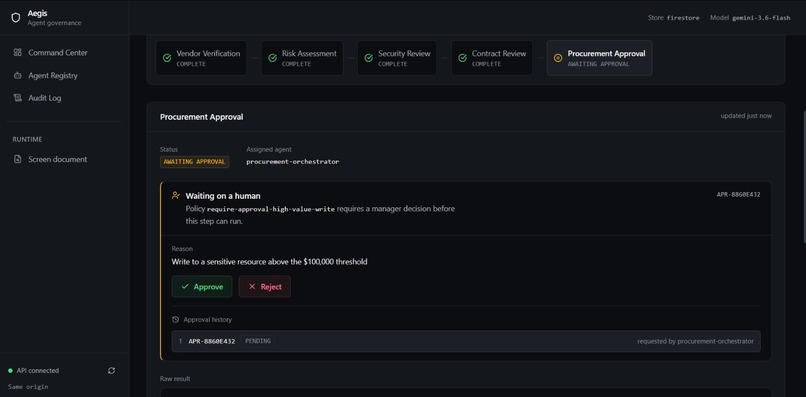The height and width of the screenshot is (397, 806).
Task: Click the Audit Log scroll icon
Action: tap(17, 98)
